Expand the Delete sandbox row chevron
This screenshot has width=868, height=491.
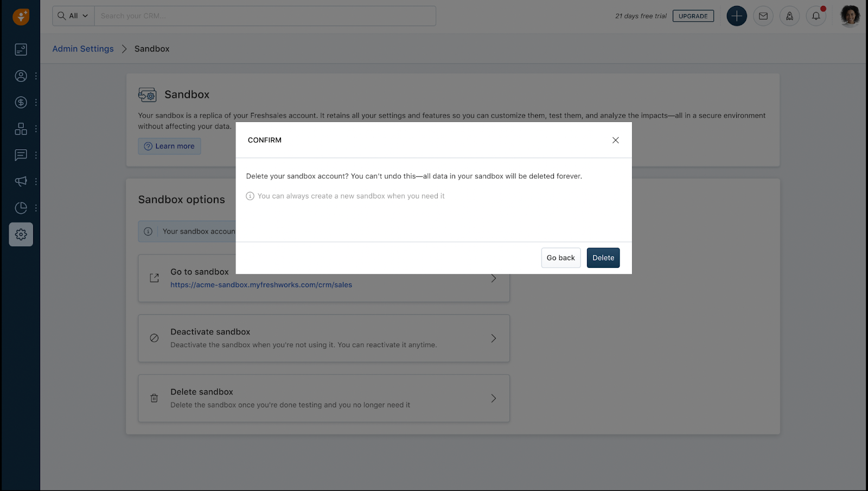[493, 398]
